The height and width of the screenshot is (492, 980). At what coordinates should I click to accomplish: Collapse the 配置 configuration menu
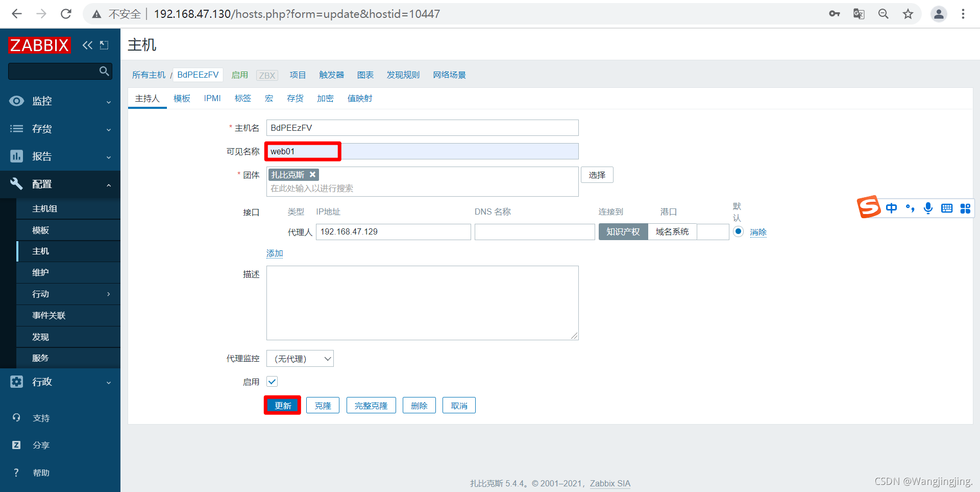coord(60,184)
